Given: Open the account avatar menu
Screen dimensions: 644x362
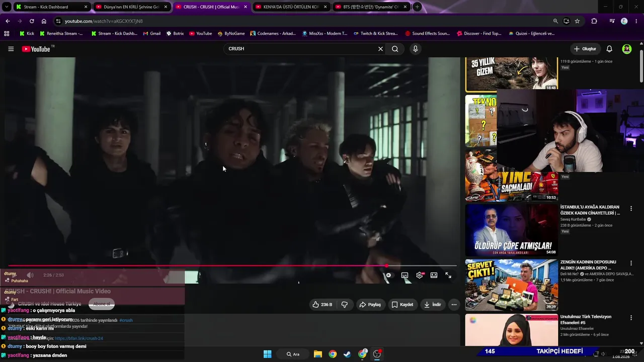Looking at the screenshot, I should [627, 49].
